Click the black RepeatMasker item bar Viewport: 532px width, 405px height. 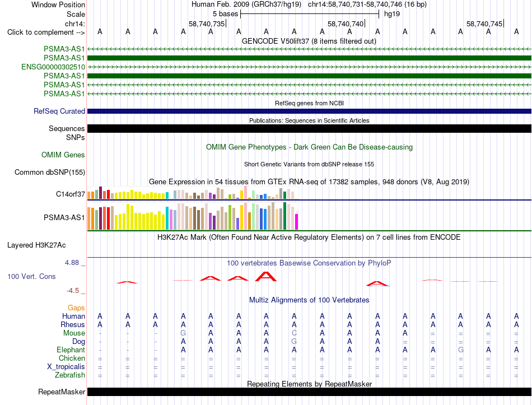[x=309, y=392]
